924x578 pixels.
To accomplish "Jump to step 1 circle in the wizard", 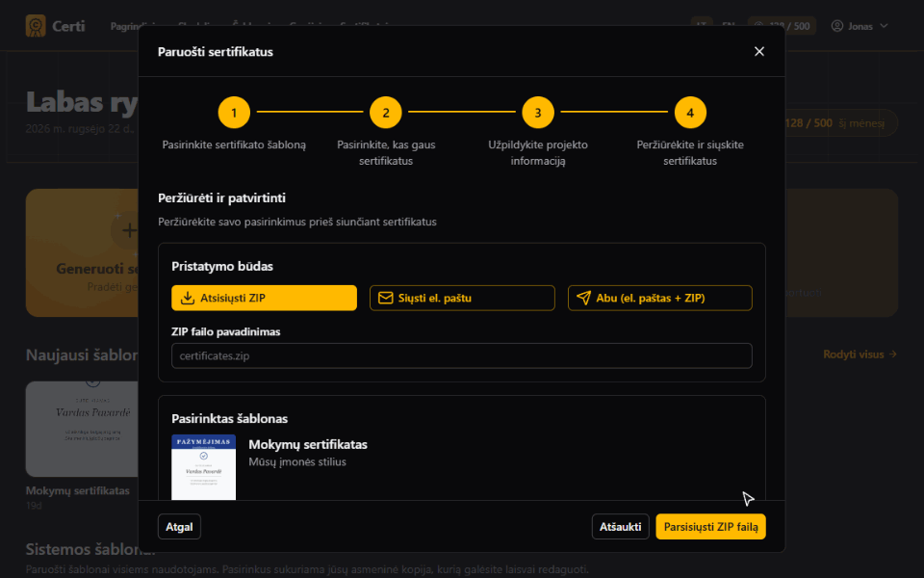I will pos(234,112).
